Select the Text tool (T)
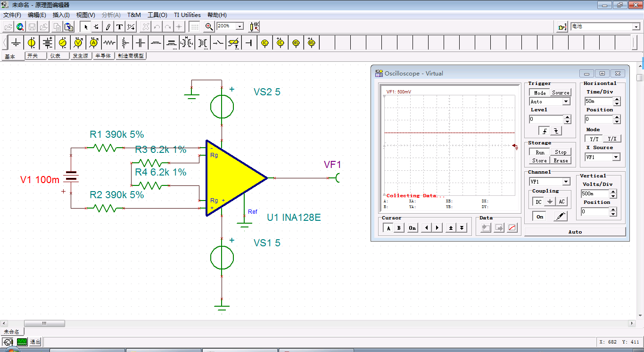Viewport: 644px width, 352px height. [119, 26]
